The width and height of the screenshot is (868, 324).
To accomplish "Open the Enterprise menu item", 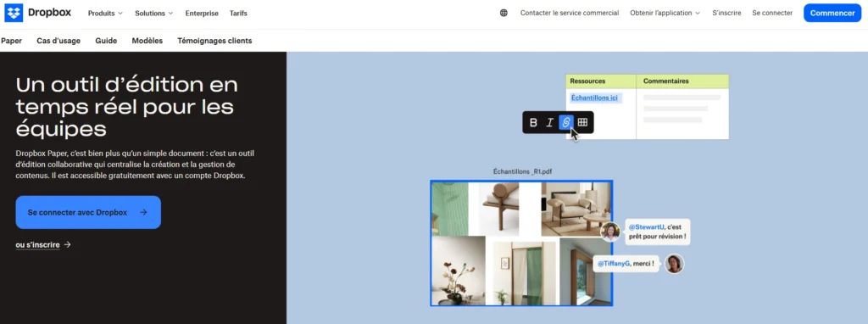I will (x=202, y=14).
